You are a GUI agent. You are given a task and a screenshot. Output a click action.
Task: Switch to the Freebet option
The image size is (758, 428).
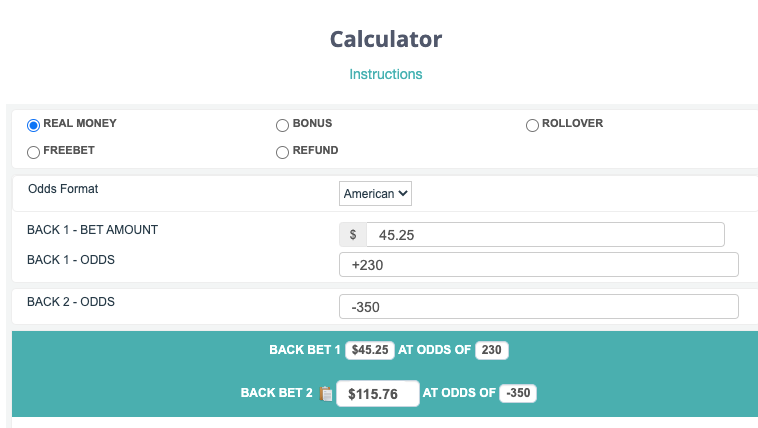tap(33, 152)
